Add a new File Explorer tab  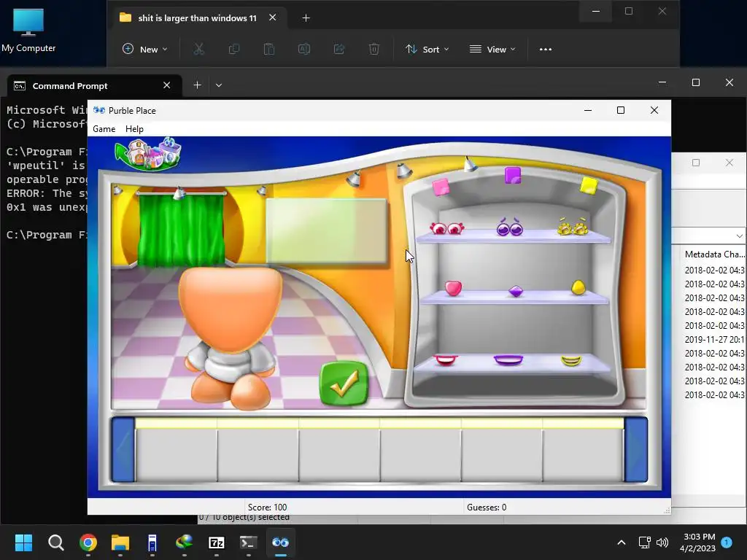click(x=306, y=18)
